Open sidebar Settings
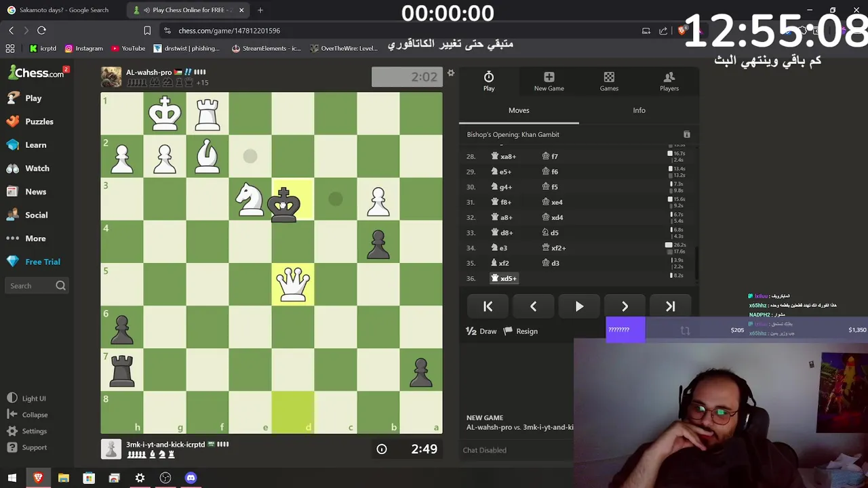 [27, 431]
